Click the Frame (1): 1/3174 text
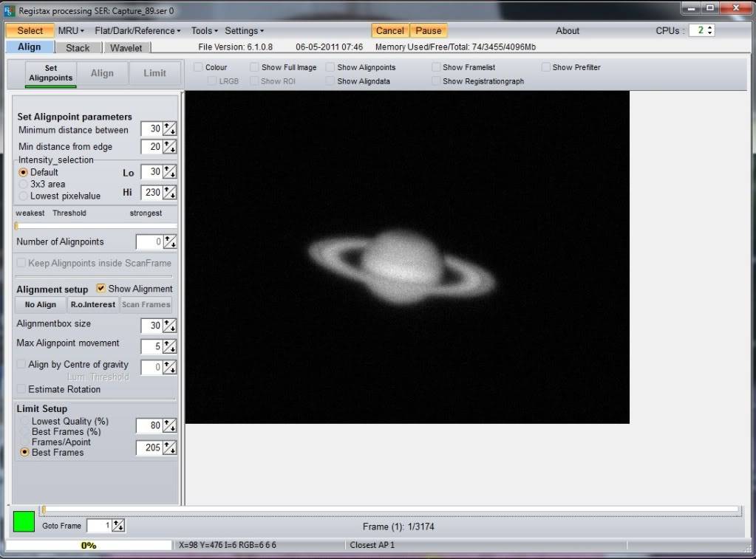This screenshot has width=756, height=559. tap(398, 527)
